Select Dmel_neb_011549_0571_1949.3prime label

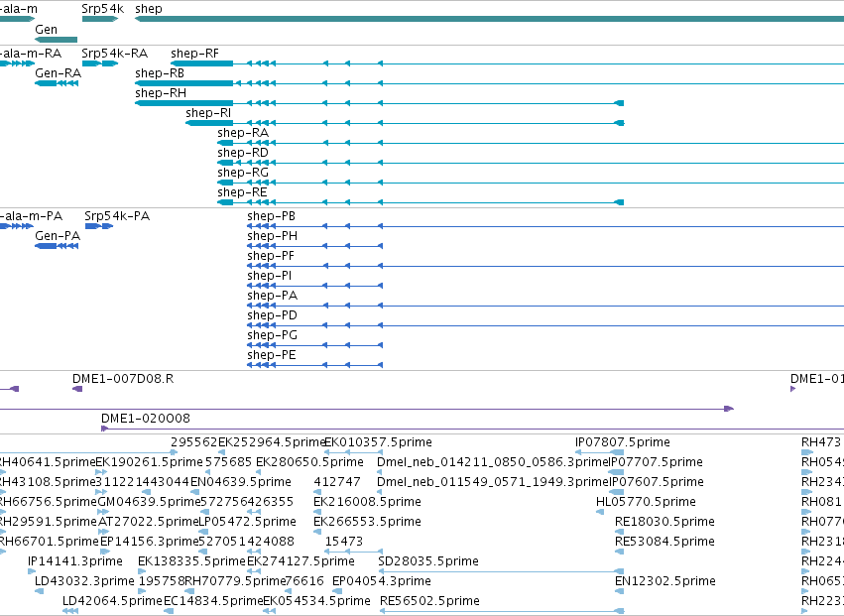pyautogui.click(x=492, y=482)
